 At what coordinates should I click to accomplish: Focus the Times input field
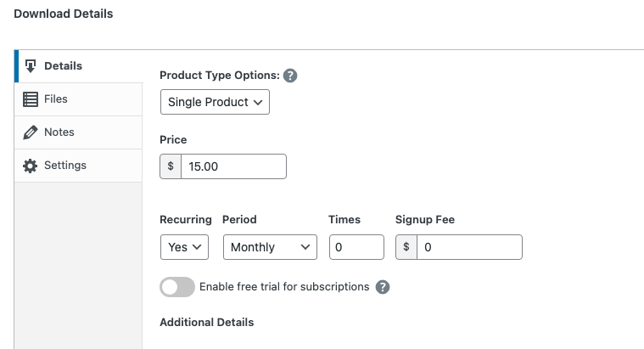(x=356, y=247)
